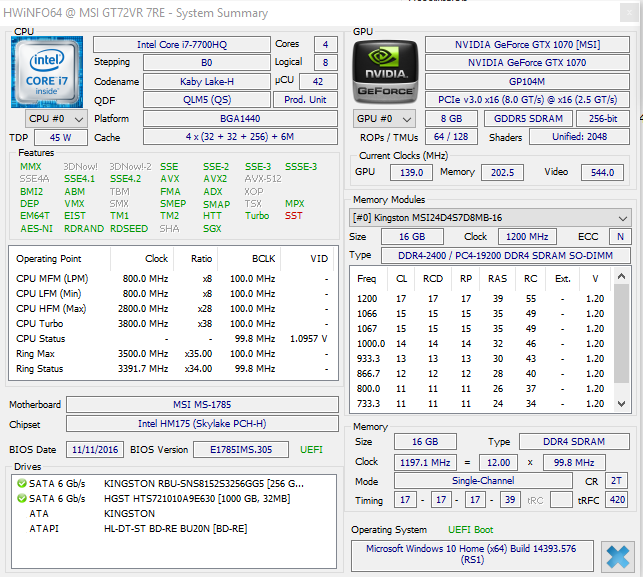Click the CR 2T value field
The height and width of the screenshot is (577, 643).
point(616,481)
